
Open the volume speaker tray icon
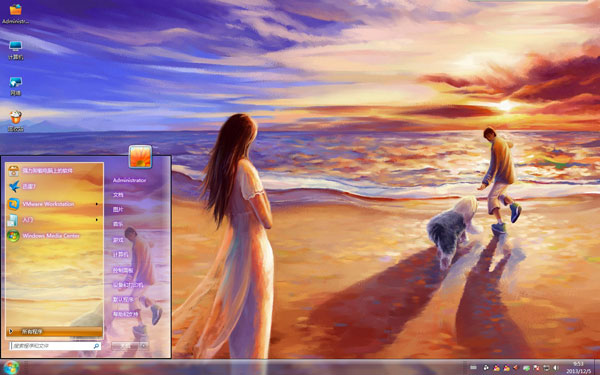556,368
